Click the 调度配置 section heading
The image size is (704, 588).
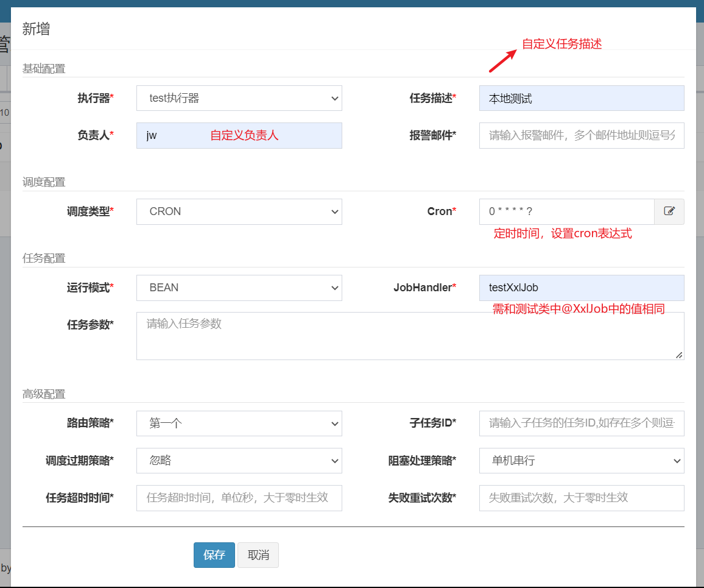(x=44, y=182)
